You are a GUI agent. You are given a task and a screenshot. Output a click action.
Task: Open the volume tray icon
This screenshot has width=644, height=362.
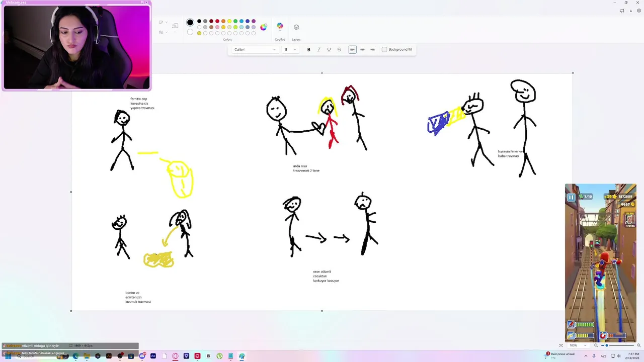click(619, 356)
